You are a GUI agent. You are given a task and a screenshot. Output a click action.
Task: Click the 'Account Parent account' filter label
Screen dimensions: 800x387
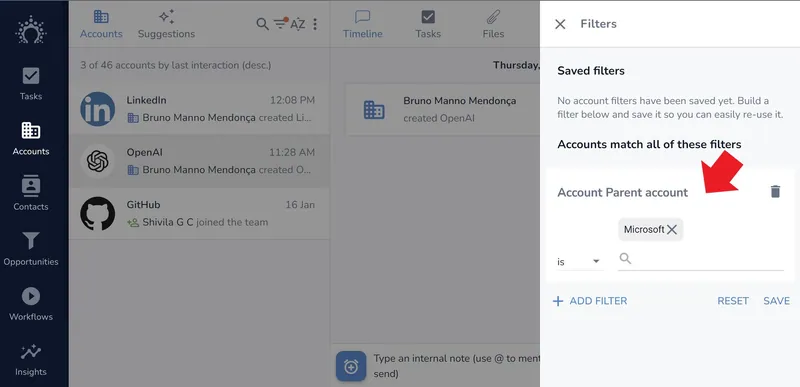[622, 192]
